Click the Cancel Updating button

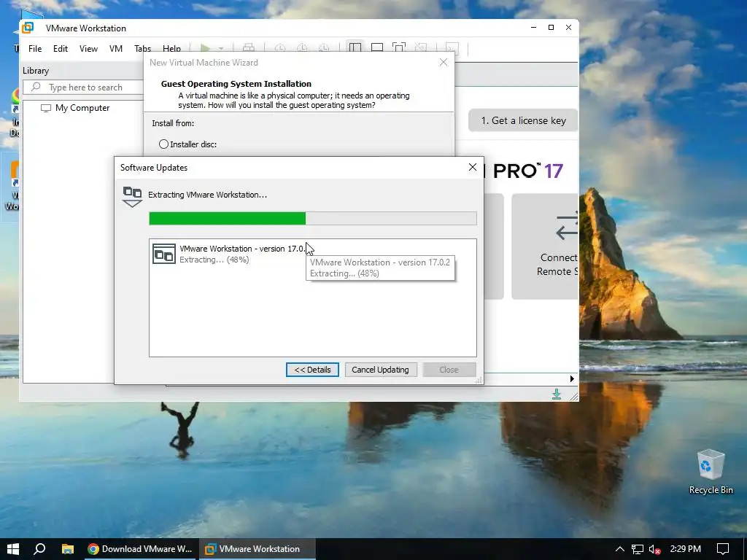[380, 370]
